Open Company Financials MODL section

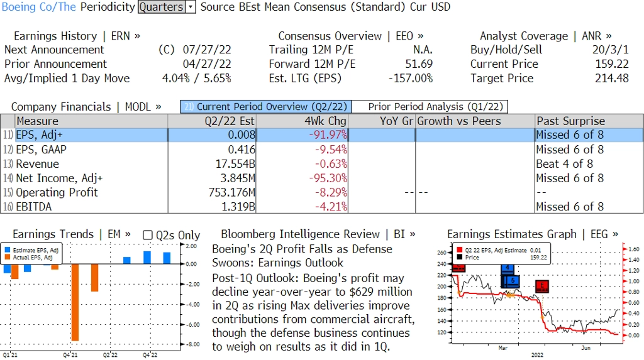coord(86,107)
